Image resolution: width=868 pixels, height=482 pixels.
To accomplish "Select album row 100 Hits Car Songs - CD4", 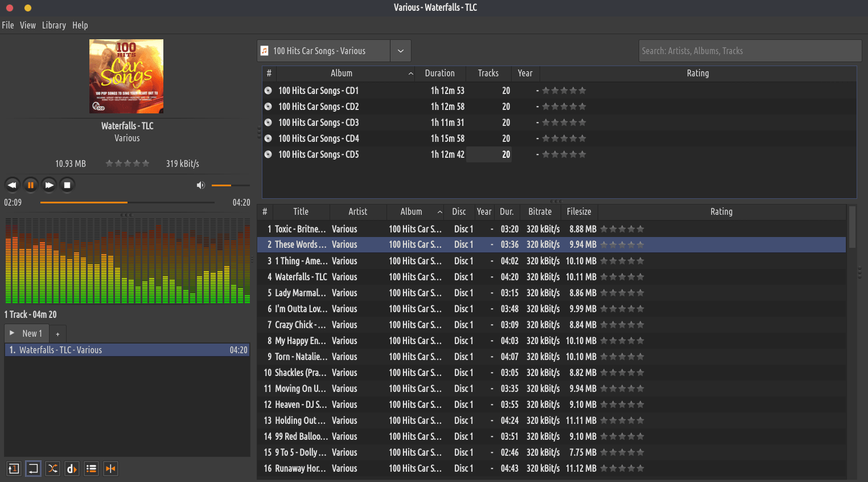I will pyautogui.click(x=559, y=138).
